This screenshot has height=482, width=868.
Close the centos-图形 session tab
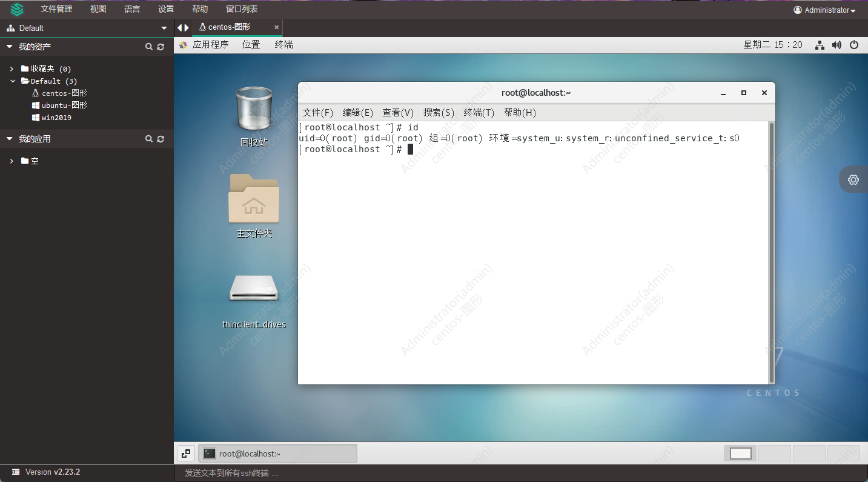[x=277, y=27]
